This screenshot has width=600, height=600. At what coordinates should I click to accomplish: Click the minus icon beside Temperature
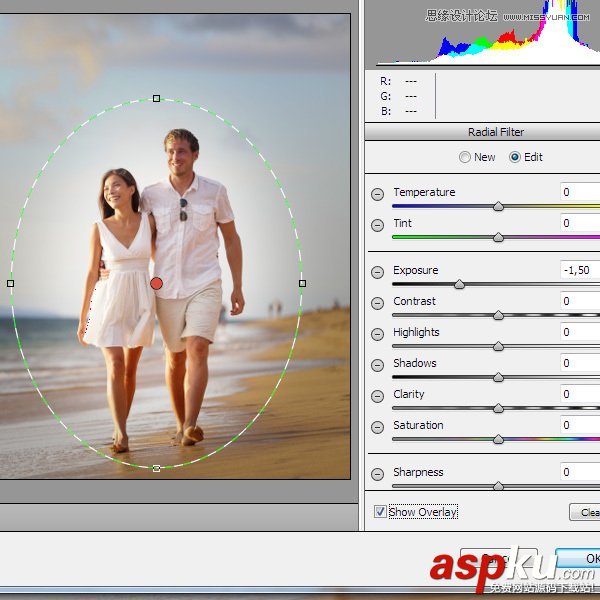coord(377,194)
